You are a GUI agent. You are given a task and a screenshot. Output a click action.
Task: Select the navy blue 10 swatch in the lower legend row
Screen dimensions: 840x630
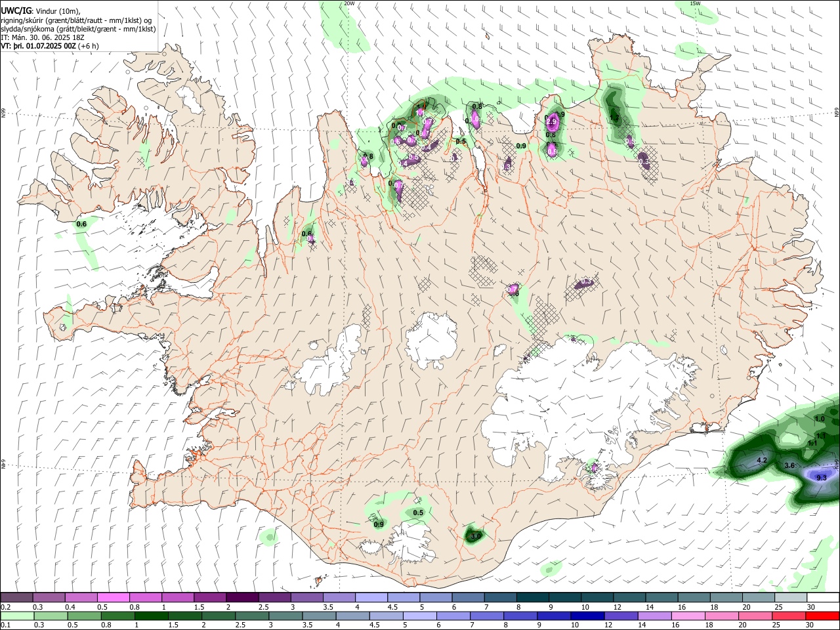[x=587, y=616]
